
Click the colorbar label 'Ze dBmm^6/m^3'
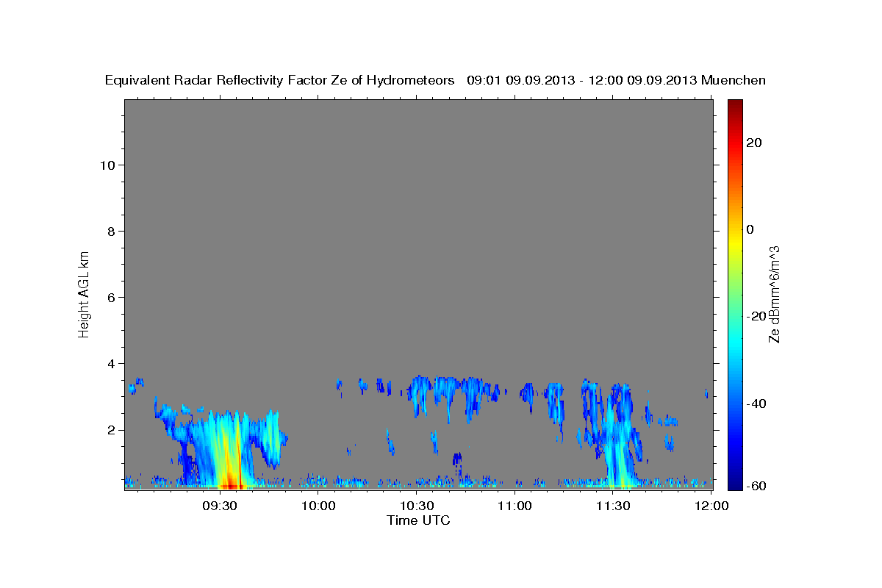[x=774, y=294]
